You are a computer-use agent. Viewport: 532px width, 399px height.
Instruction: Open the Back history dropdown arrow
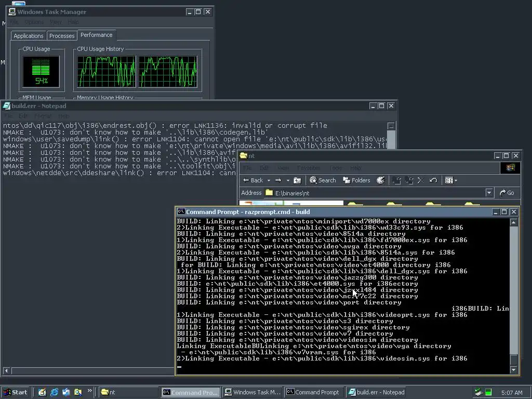[269, 180]
